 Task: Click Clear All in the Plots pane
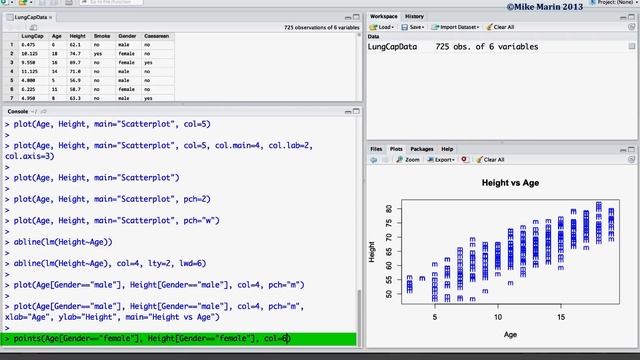tap(490, 160)
